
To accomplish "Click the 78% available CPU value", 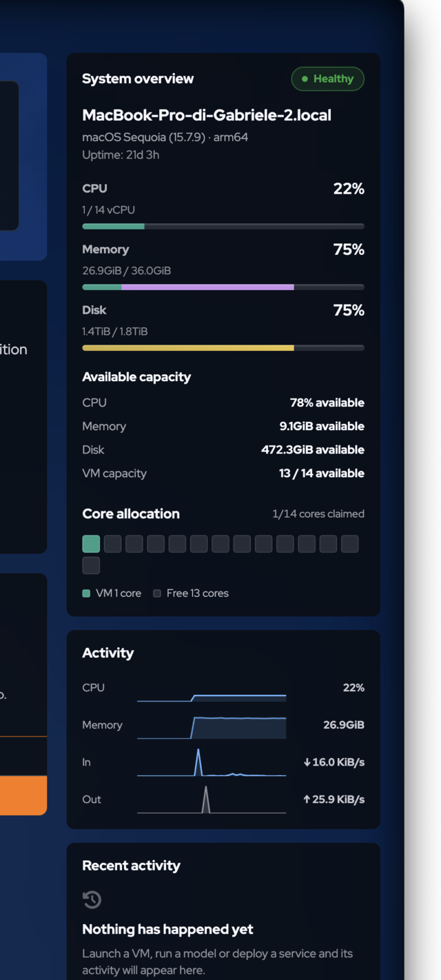I will (327, 402).
